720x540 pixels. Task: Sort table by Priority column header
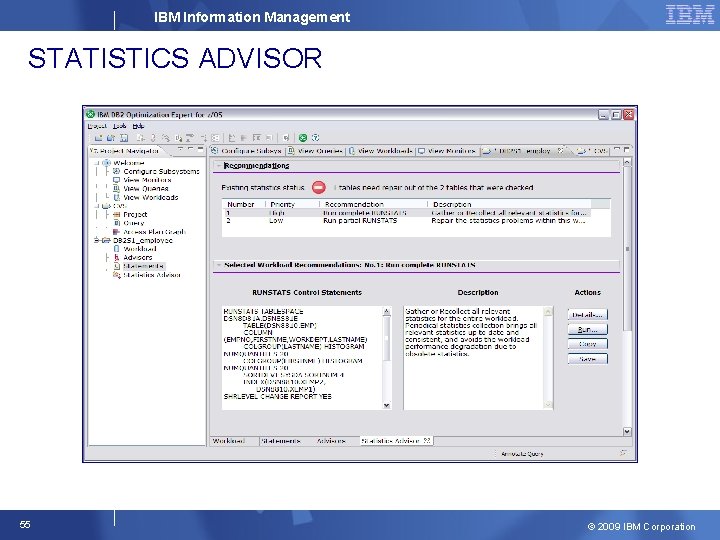(292, 204)
